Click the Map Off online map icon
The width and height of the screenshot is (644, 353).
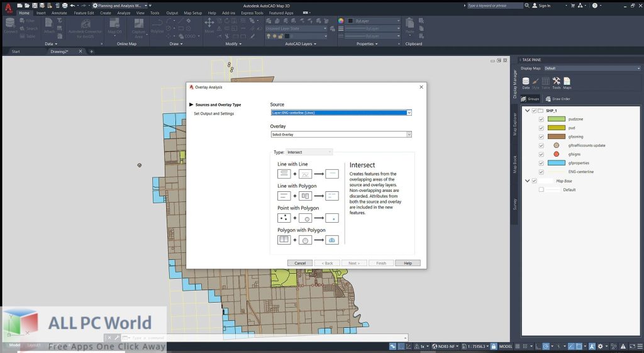pyautogui.click(x=114, y=25)
